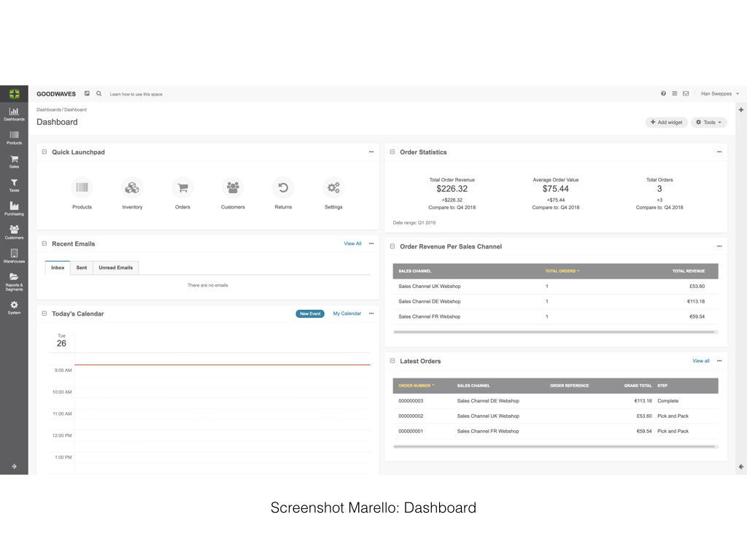Open the Inventory launchpad icon
The width and height of the screenshot is (747, 560).
click(x=132, y=188)
